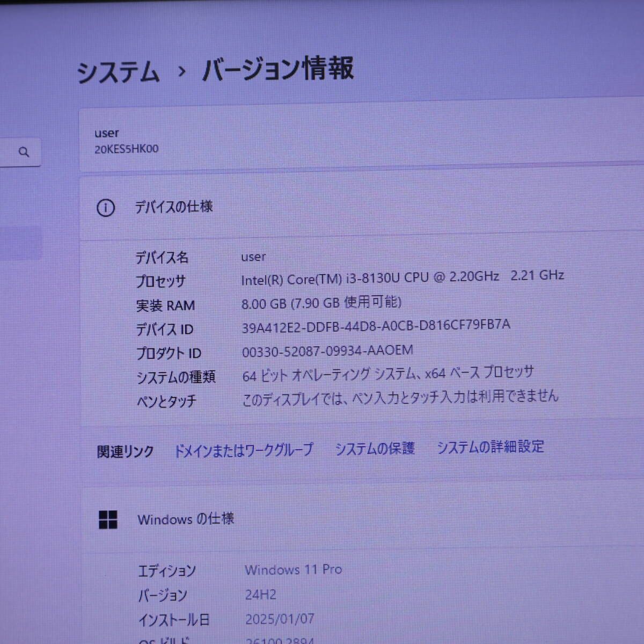The width and height of the screenshot is (644, 644).
Task: Select the pen and touch value text
Action: [400, 398]
